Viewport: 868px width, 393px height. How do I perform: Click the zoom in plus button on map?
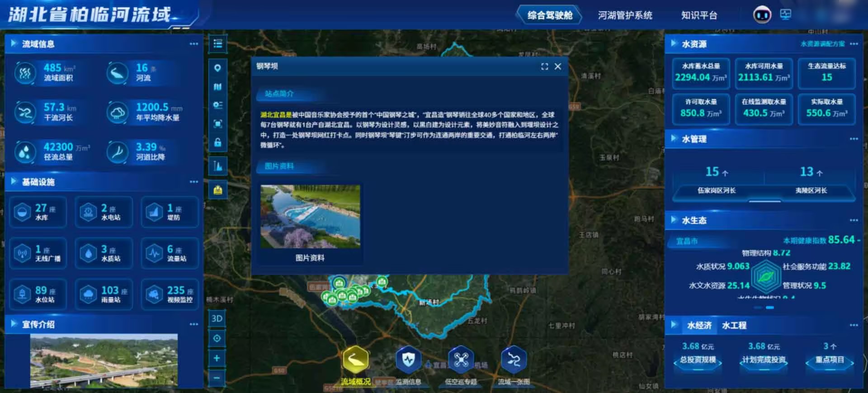click(x=217, y=358)
